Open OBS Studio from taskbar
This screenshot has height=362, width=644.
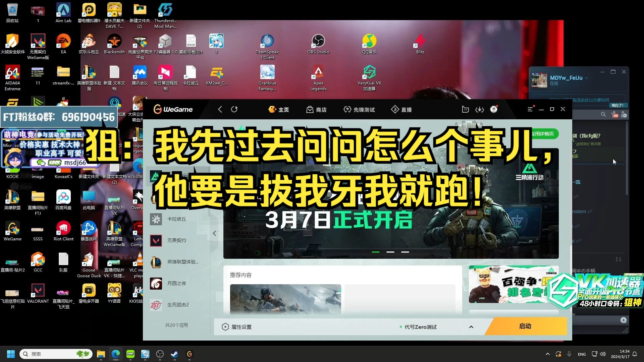pyautogui.click(x=160, y=354)
